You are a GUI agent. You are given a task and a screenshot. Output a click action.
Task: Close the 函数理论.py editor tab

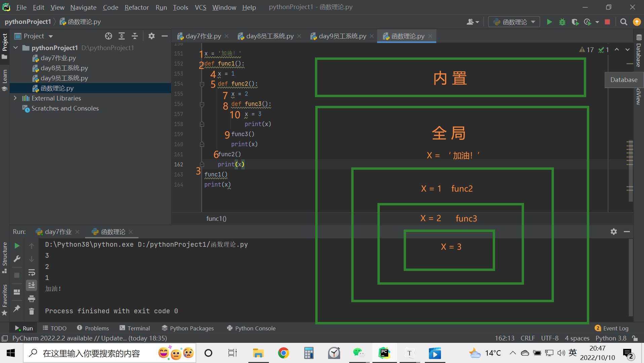coord(430,36)
